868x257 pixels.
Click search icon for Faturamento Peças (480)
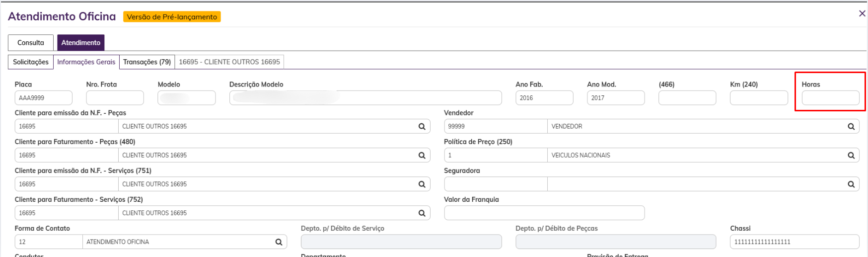(422, 156)
